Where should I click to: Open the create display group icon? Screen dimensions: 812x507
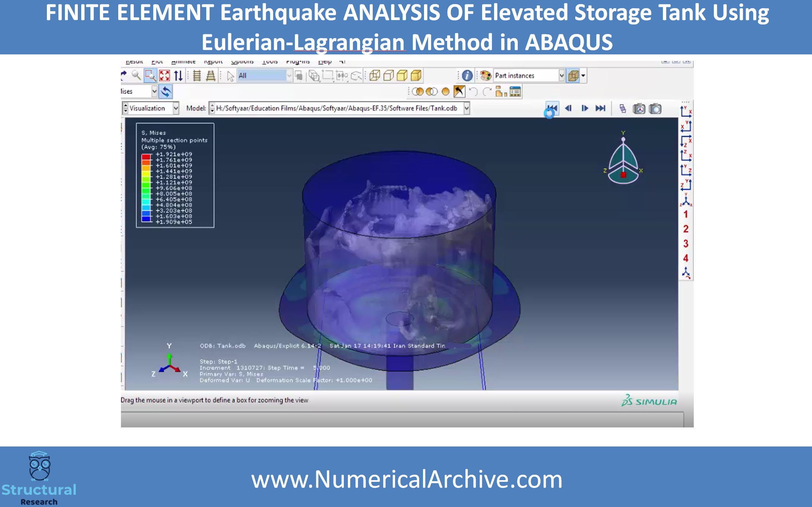[x=501, y=91]
